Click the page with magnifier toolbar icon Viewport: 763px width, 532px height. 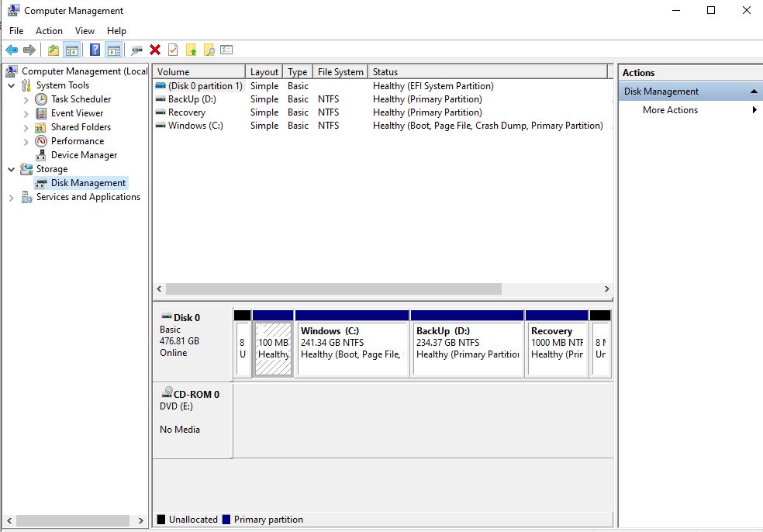(x=209, y=50)
